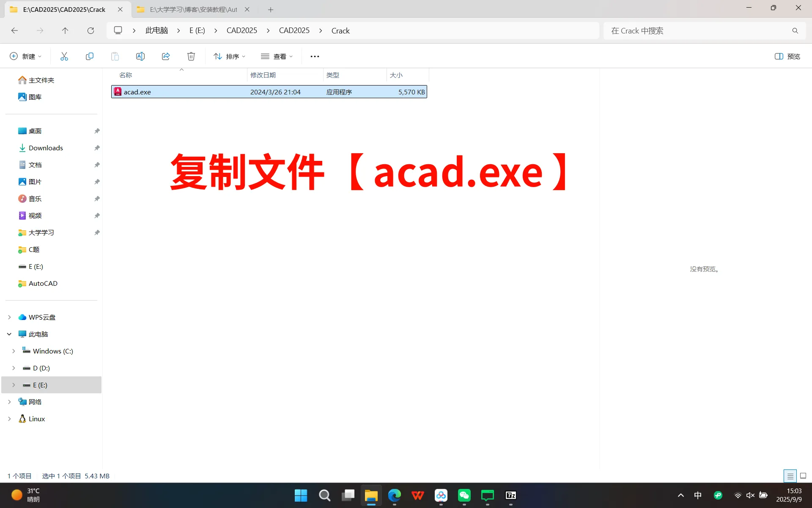Open the 查看 view dropdown
The image size is (812, 508).
tap(277, 56)
